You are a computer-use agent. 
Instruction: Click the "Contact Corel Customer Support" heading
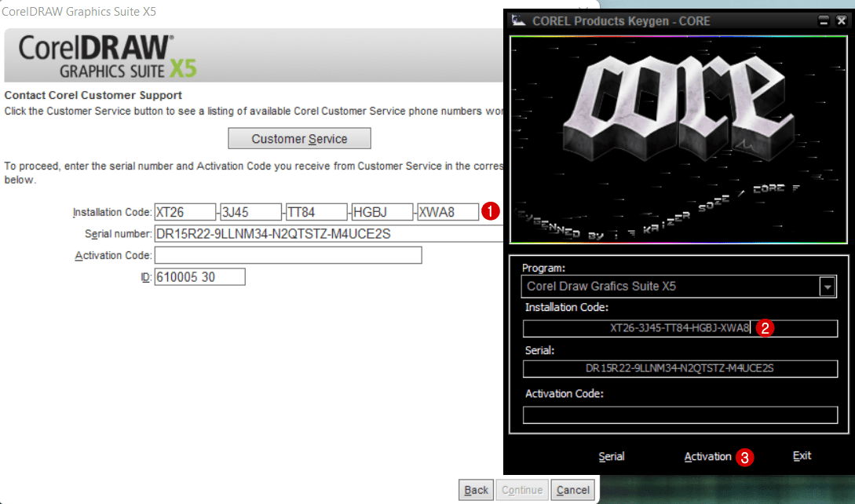[93, 95]
